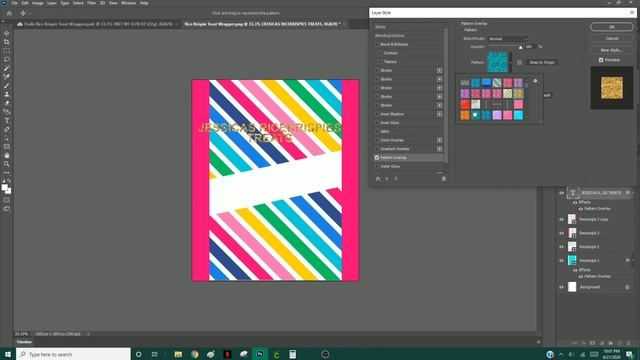Click Cancel in Layer Style dialog

point(612,38)
